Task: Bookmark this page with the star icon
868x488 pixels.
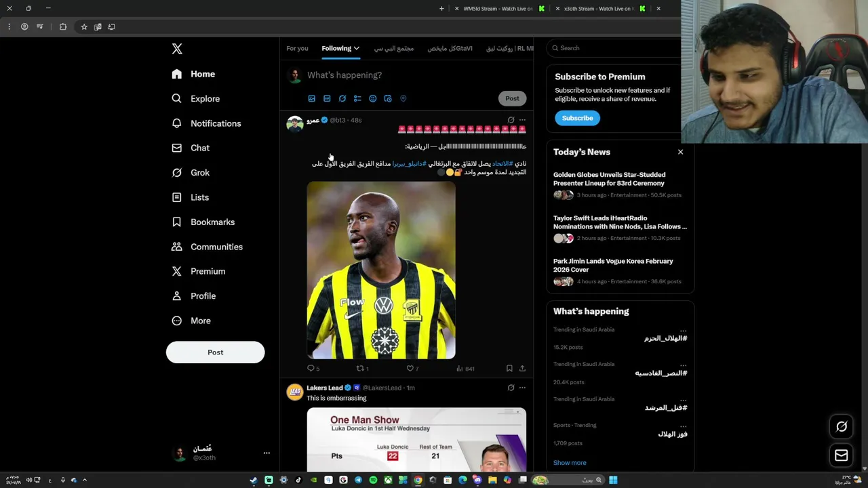Action: (x=84, y=26)
